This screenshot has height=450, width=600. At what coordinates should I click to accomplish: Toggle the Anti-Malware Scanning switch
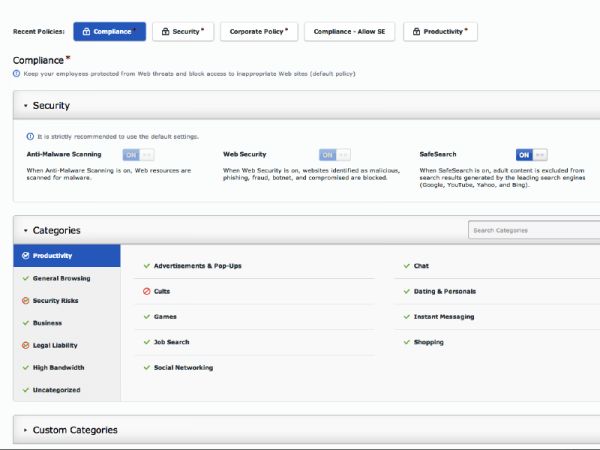click(x=138, y=155)
